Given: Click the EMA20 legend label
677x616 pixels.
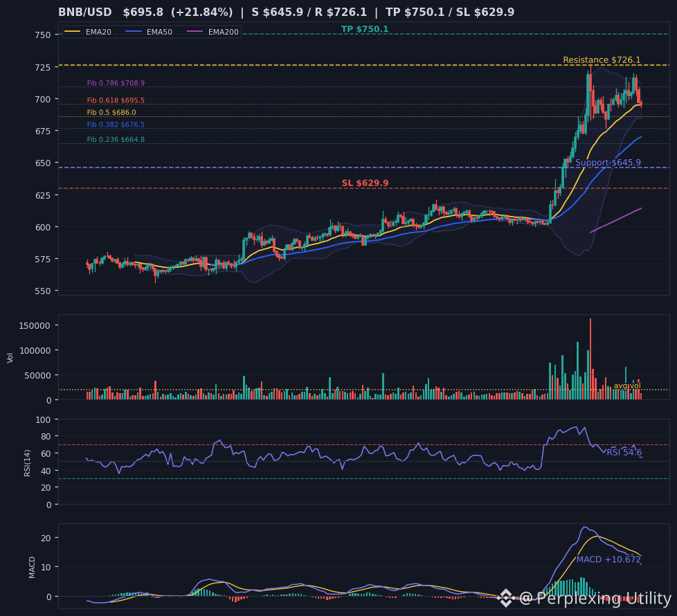Looking at the screenshot, I should coord(98,32).
